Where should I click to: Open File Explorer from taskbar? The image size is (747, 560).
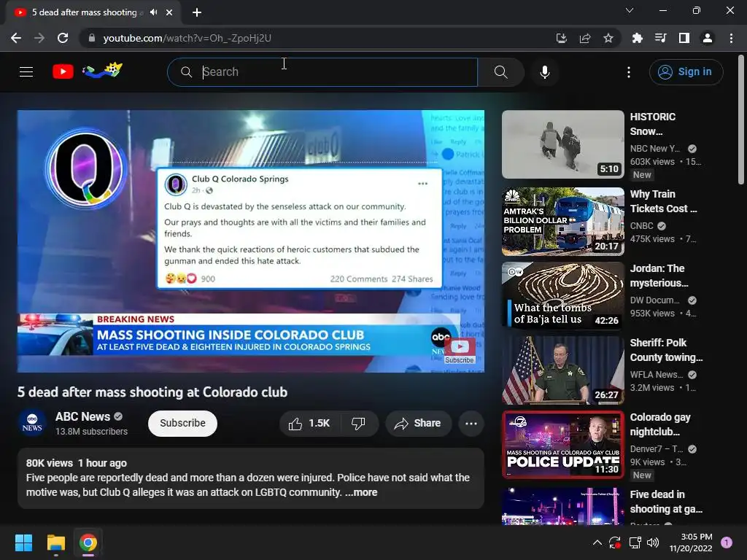pyautogui.click(x=55, y=542)
